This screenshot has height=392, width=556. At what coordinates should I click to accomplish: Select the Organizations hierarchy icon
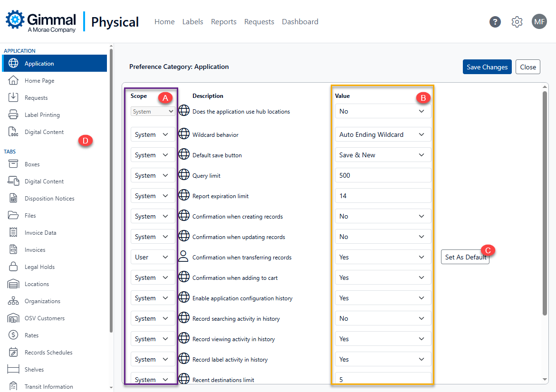point(13,301)
